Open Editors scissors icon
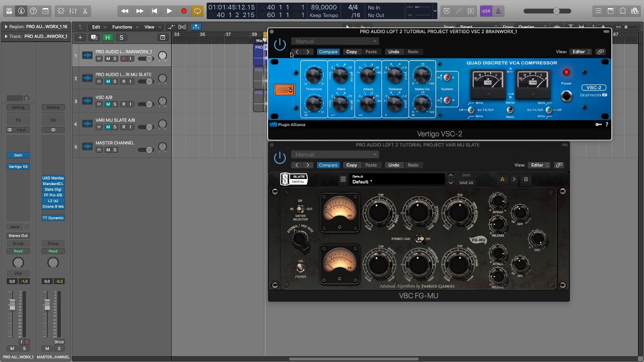The width and height of the screenshot is (644, 362). click(x=85, y=11)
